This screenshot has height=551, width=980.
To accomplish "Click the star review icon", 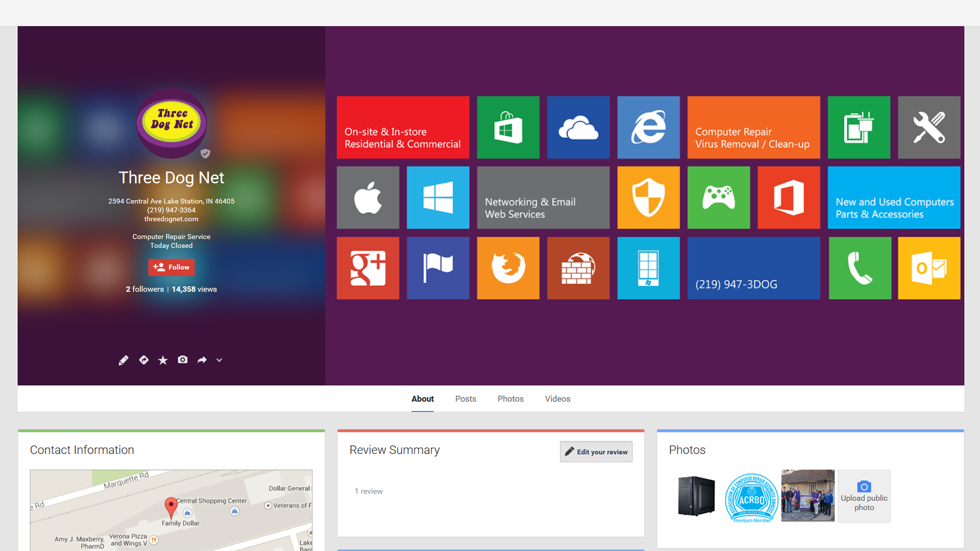I will [x=163, y=360].
